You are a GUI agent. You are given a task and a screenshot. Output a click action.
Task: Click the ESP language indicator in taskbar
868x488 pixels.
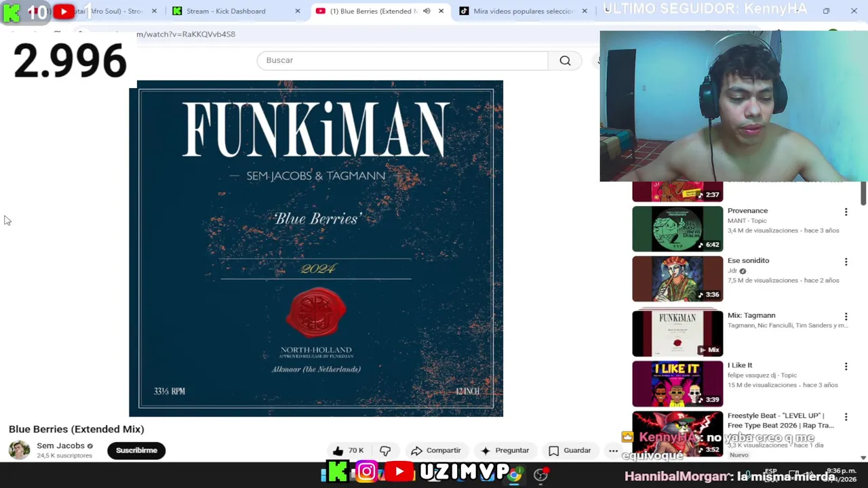[x=770, y=471]
